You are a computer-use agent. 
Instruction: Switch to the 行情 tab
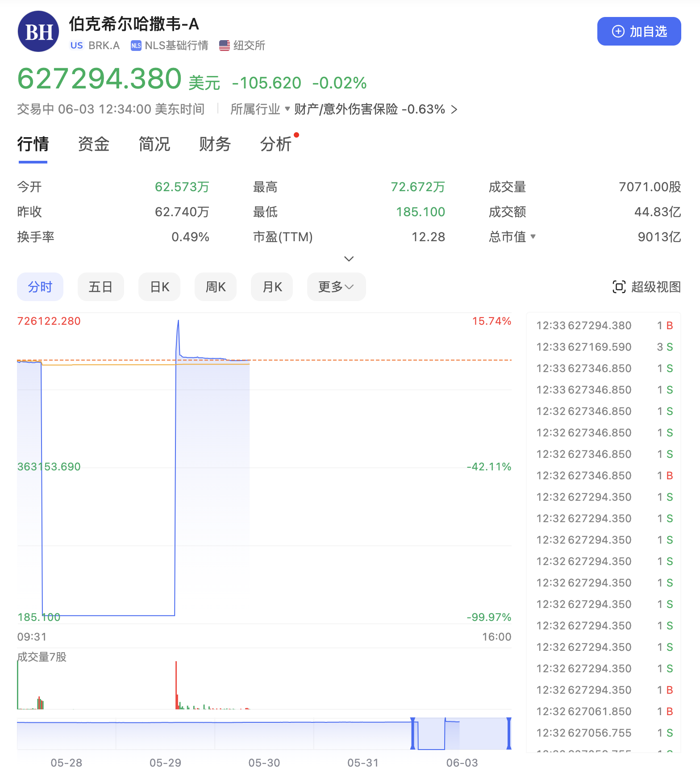33,144
